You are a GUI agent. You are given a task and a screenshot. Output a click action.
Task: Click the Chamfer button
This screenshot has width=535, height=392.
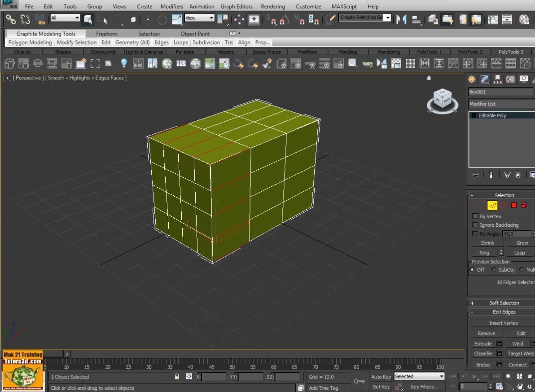pyautogui.click(x=483, y=353)
